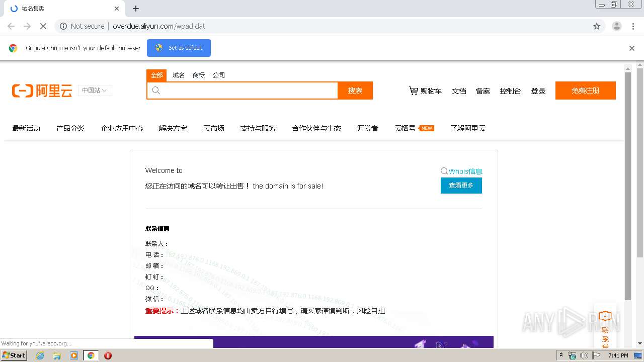Open the 产品分类 menu

pyautogui.click(x=70, y=128)
